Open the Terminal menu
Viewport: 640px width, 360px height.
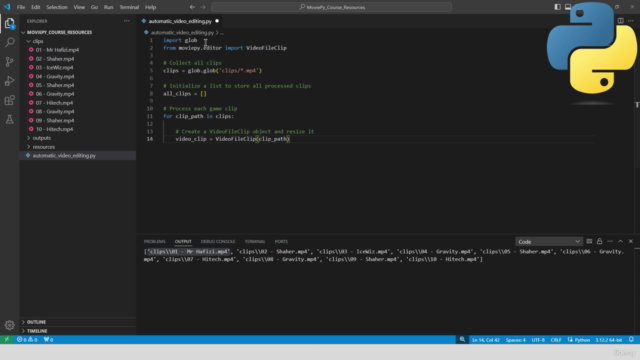tap(129, 7)
